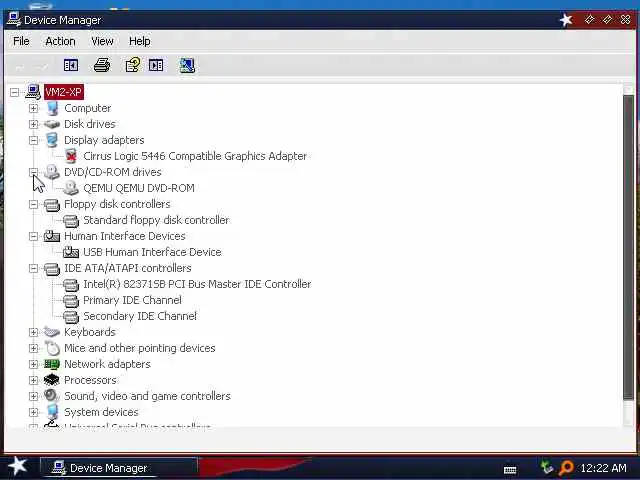Screen dimensions: 640x480
Task: Click the Scan for hardware changes icon
Action: coord(187,65)
